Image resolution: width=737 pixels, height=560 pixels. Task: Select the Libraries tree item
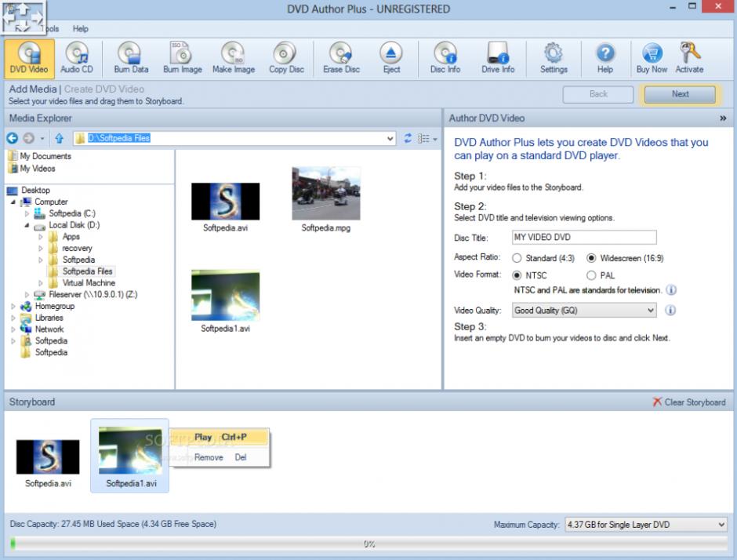(x=49, y=318)
